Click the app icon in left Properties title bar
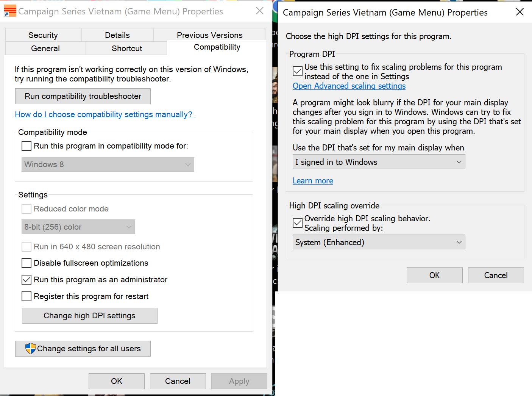Screen dimensions: 532x396 (10, 11)
